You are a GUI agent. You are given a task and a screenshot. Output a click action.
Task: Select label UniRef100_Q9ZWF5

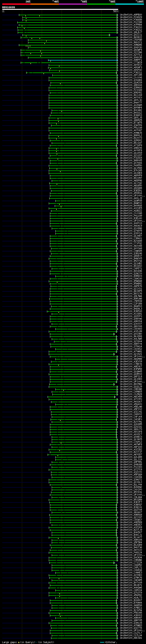coord(131,50)
